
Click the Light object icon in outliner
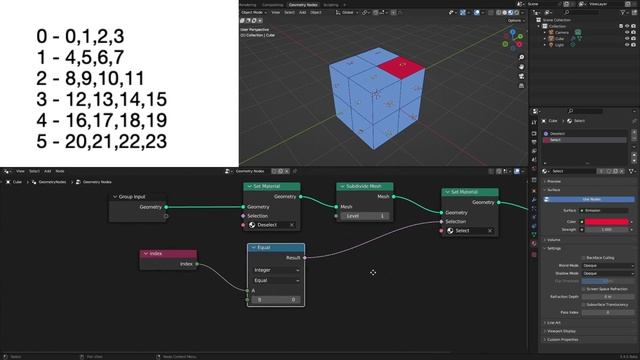tap(551, 45)
